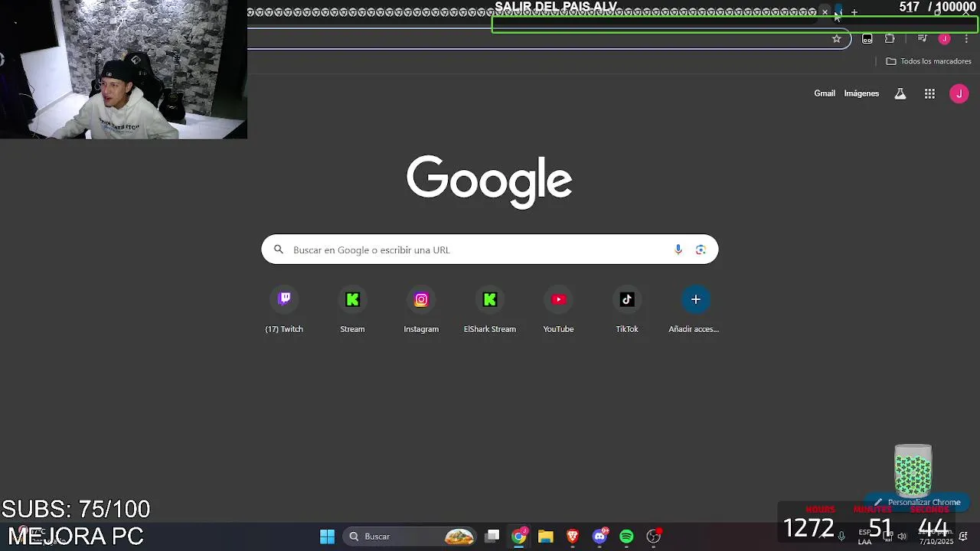Open the Chrome three-dot menu
Viewport: 980px width, 551px height.
pos(966,38)
